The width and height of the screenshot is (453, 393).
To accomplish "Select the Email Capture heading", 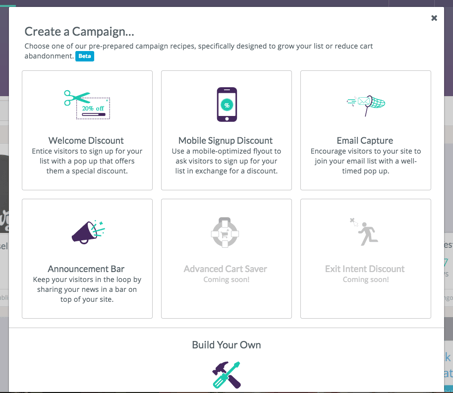I will 365,141.
